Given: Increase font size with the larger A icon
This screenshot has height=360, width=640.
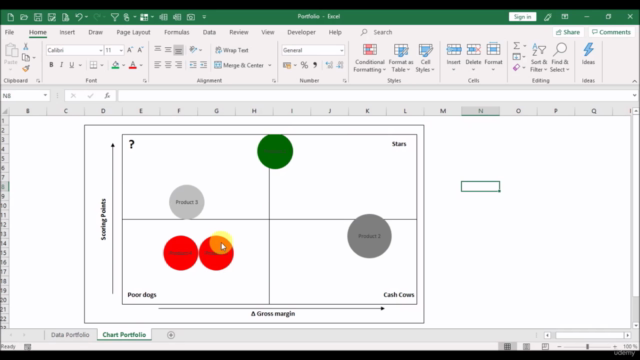Looking at the screenshot, I should click(130, 50).
